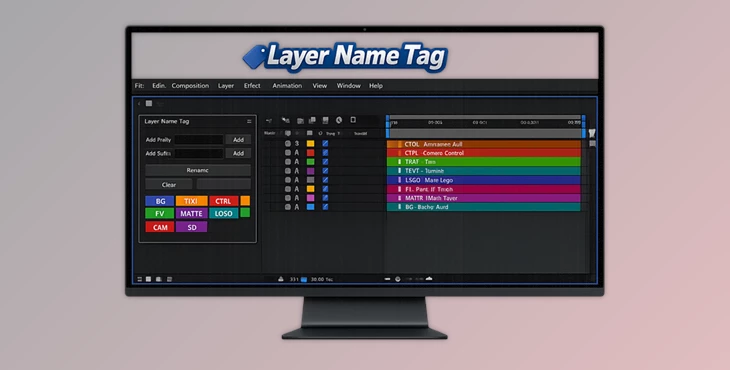Image resolution: width=730 pixels, height=370 pixels.
Task: Toggle the gray visibility dot on the CTOL layer row
Action: [288, 144]
